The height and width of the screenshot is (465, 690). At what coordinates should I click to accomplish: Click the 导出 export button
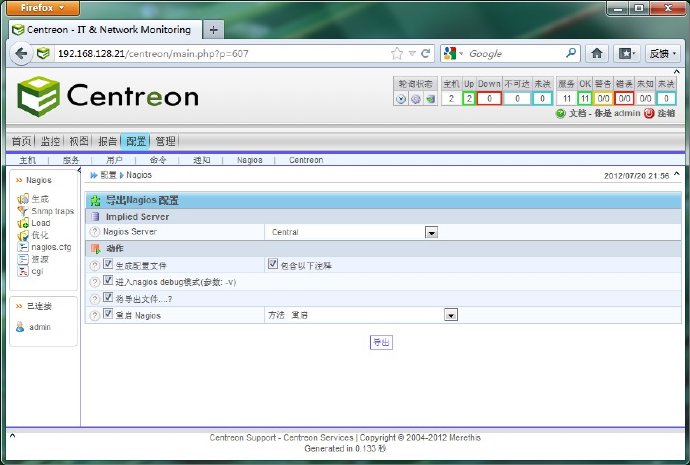pos(381,342)
